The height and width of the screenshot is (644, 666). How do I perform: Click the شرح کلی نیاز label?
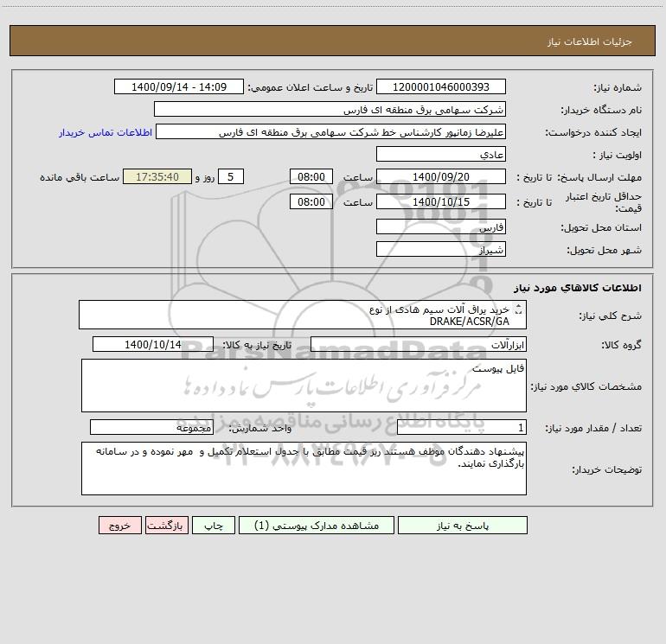pyautogui.click(x=611, y=316)
